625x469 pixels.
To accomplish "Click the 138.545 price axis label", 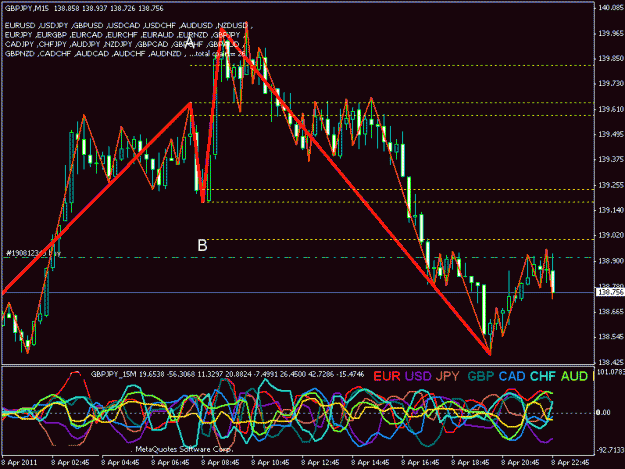I will point(611,337).
